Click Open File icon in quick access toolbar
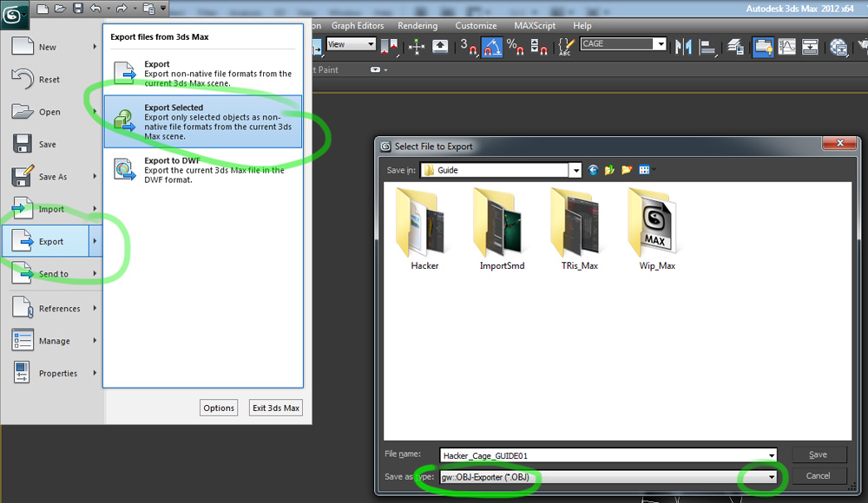 pyautogui.click(x=60, y=8)
